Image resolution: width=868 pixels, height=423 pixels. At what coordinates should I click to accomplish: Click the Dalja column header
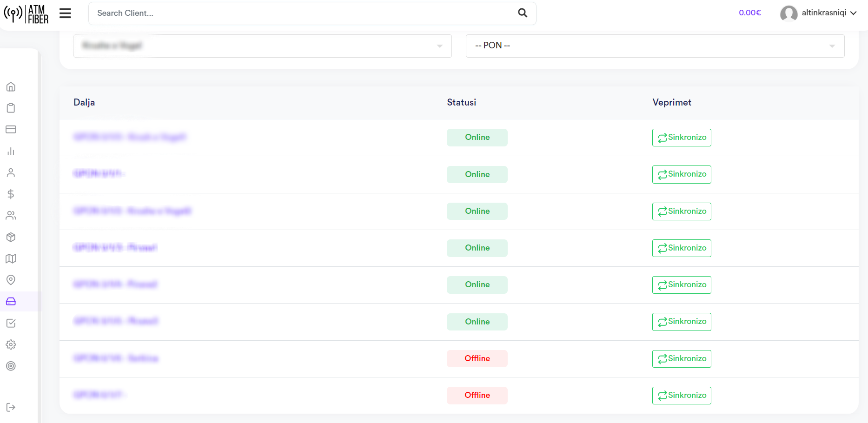point(84,102)
